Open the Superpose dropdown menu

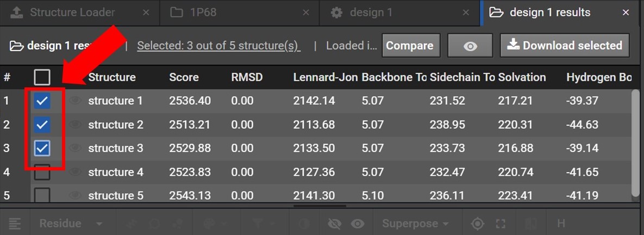(415, 224)
